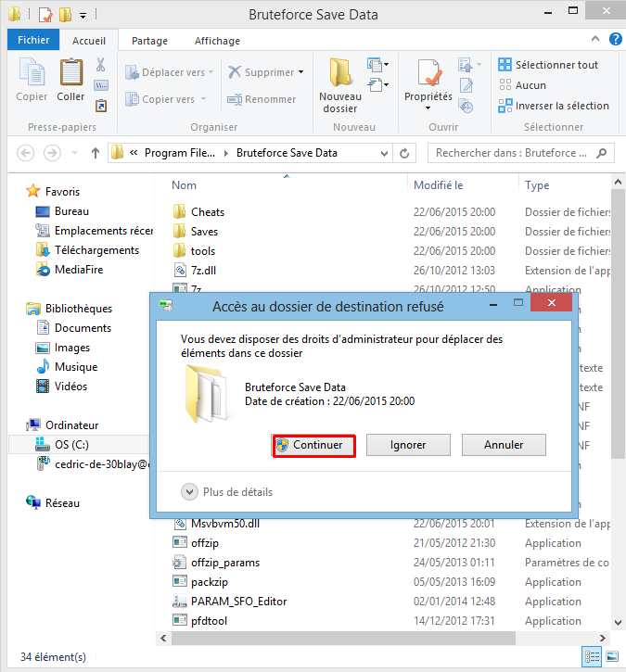Click the history ribbon icon
Image resolution: width=626 pixels, height=672 pixels.
(466, 106)
